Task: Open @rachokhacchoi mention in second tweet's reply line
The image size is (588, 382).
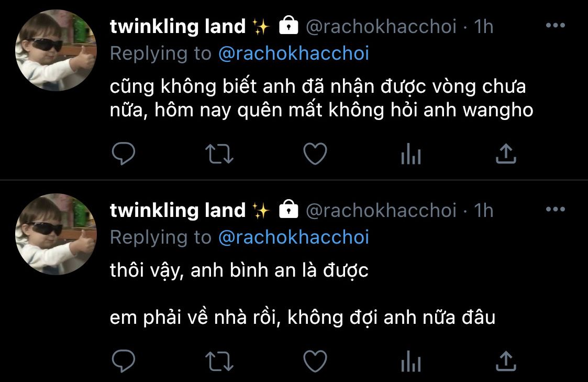Action: [x=294, y=237]
